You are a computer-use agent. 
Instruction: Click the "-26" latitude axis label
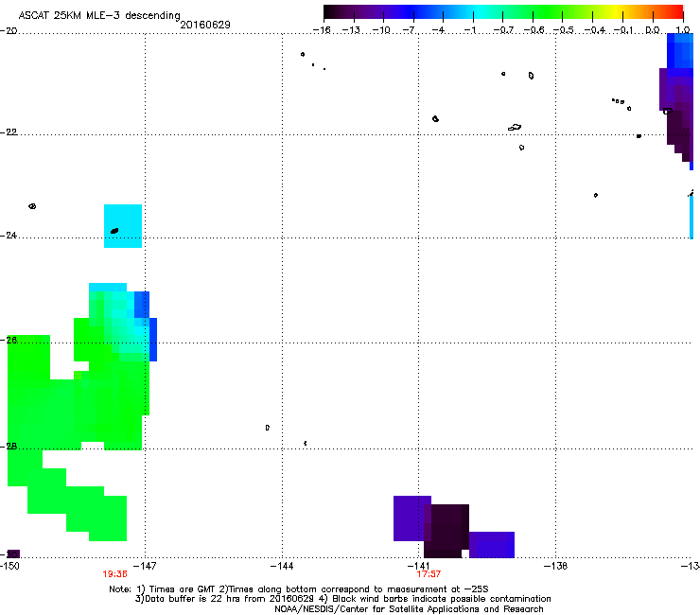(x=9, y=341)
